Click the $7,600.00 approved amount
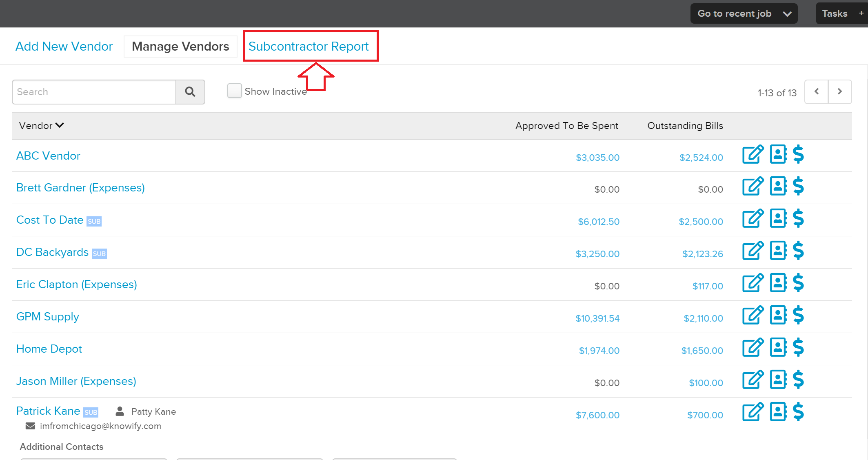Viewport: 868px width, 460px height. 597,415
